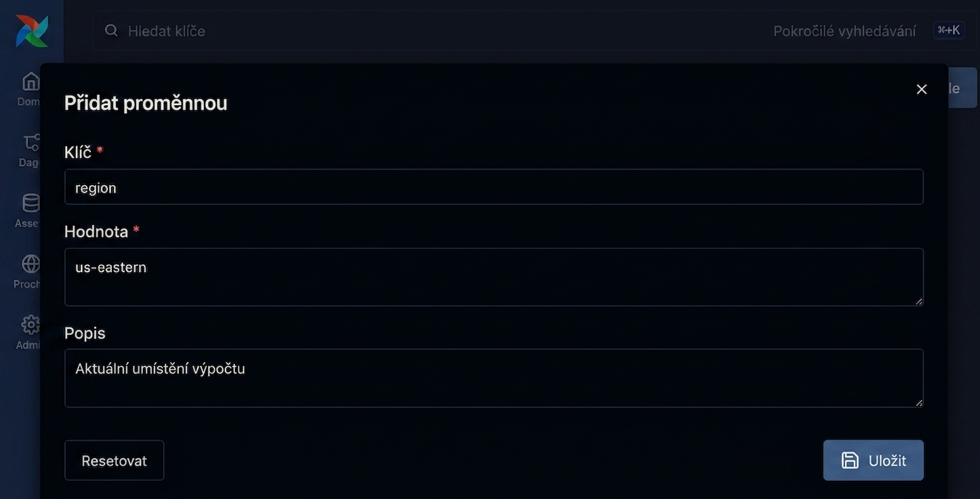Open the Assets database icon
This screenshot has height=499, width=980.
click(30, 203)
